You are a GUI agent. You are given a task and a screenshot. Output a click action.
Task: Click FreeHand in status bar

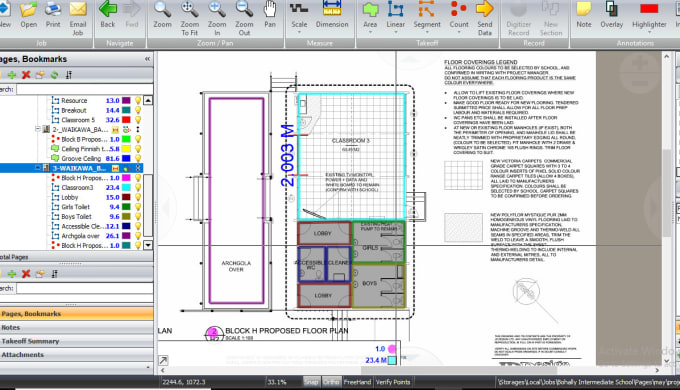click(357, 382)
